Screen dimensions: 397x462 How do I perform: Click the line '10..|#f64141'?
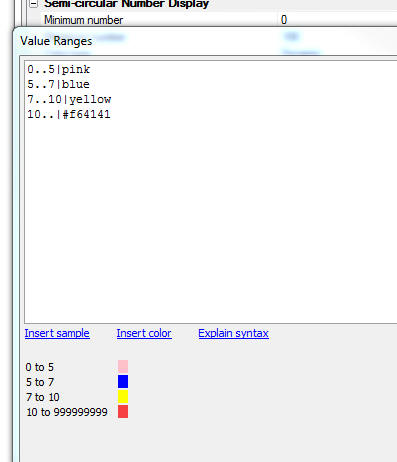(69, 114)
